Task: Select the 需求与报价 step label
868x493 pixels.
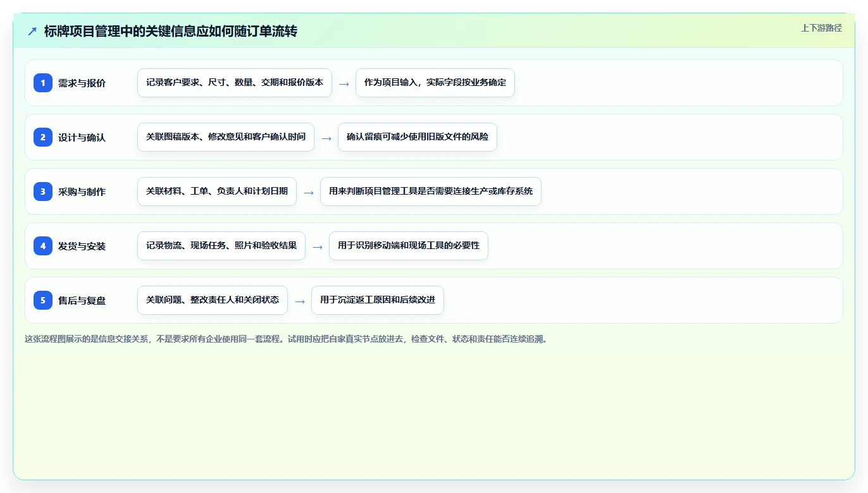Action: [82, 83]
